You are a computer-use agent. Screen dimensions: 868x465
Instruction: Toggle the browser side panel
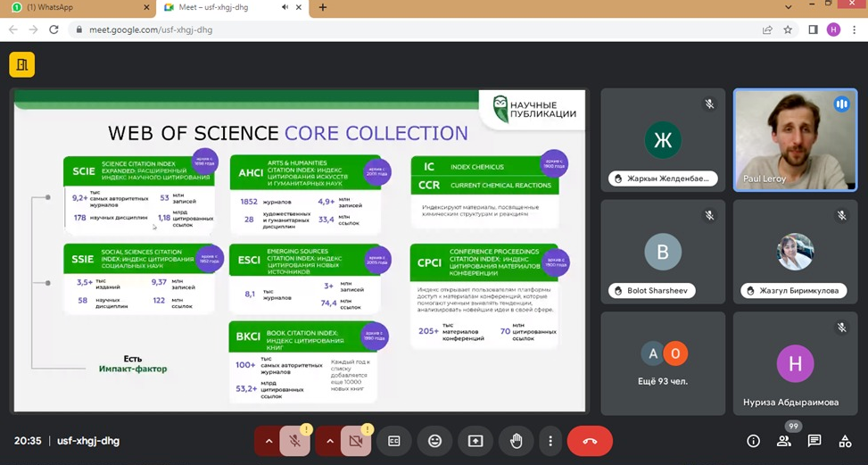pos(814,29)
